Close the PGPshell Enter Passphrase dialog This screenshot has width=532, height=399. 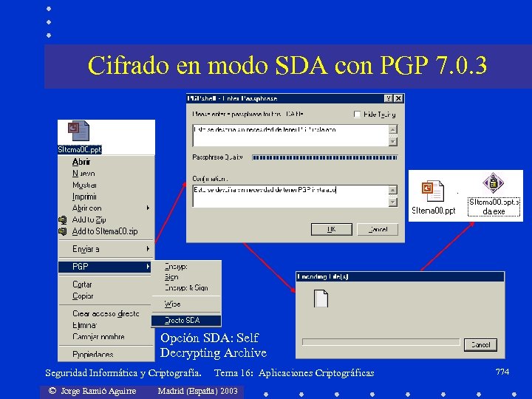pyautogui.click(x=398, y=98)
